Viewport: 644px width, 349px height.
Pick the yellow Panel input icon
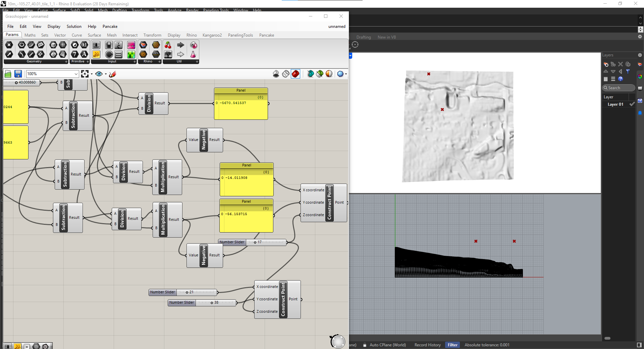click(x=96, y=54)
